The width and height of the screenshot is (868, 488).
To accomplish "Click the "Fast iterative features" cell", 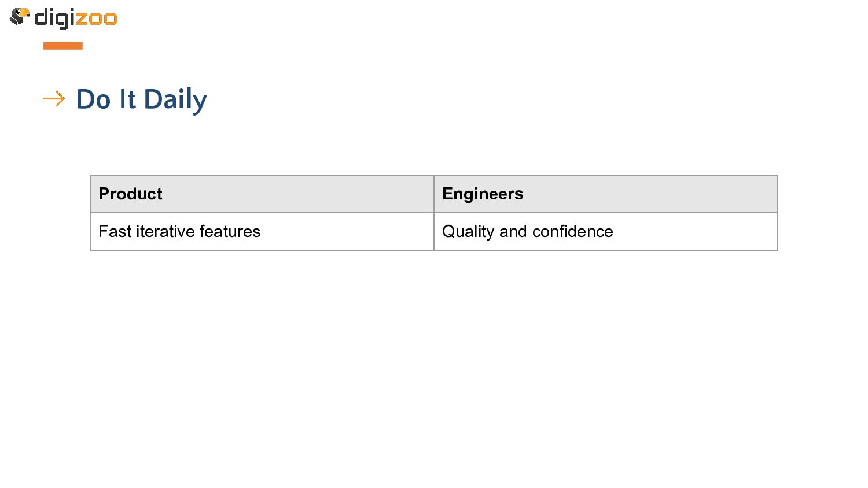I will pos(262,232).
